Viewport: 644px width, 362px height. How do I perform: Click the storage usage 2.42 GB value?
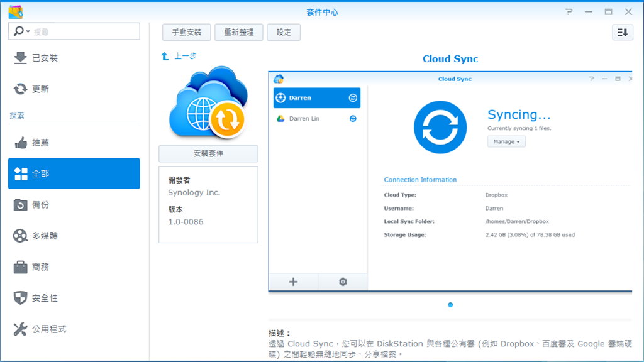point(530,235)
